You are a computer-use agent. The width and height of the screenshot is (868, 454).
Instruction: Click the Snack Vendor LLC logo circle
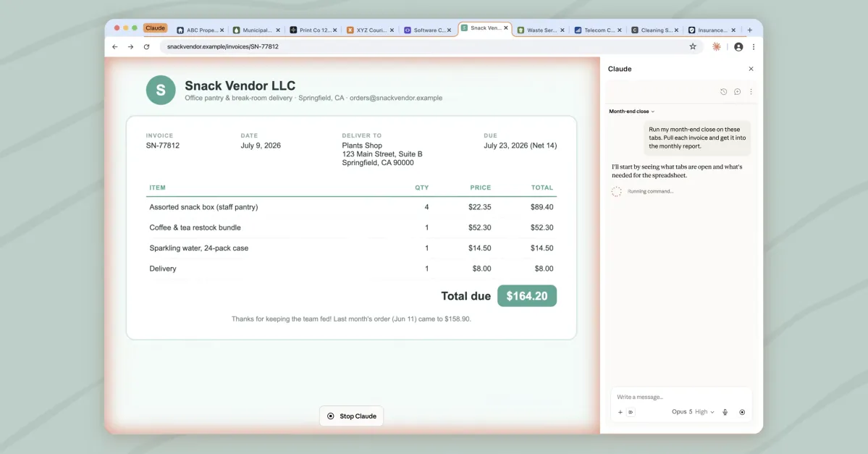click(161, 91)
